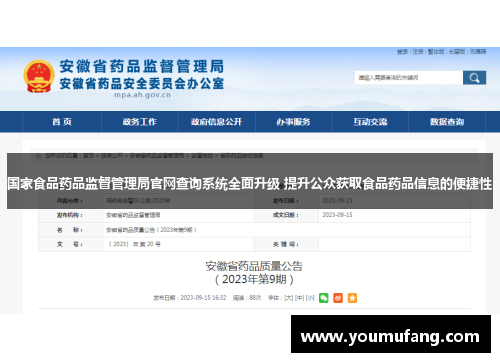
Task: Click the 发布机构 label cell
Action: 70,215
